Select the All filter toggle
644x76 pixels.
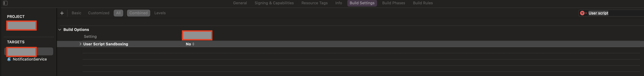118,13
